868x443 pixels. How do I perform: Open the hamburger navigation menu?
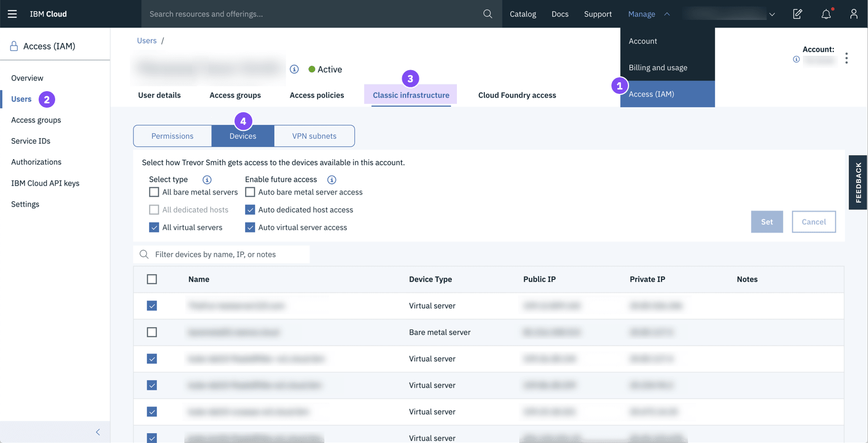(12, 14)
